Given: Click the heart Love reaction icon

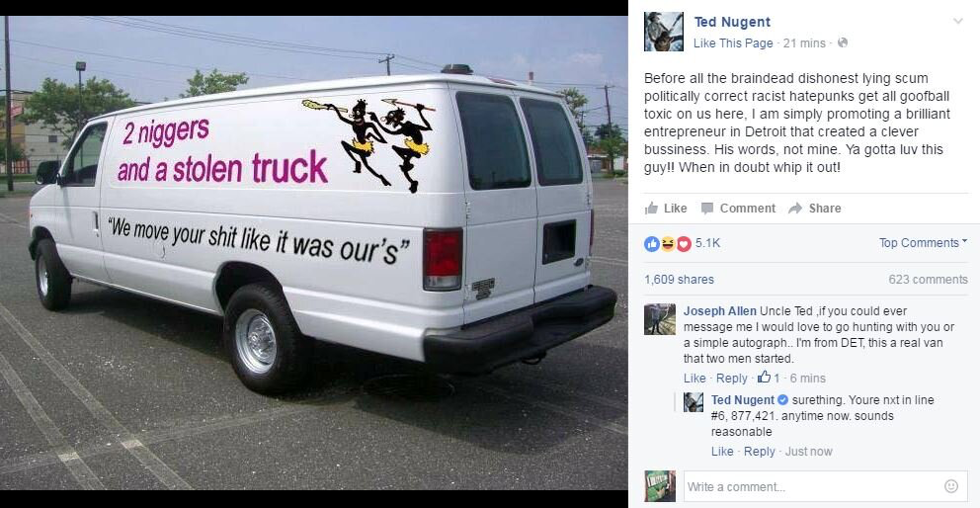Looking at the screenshot, I should (683, 243).
